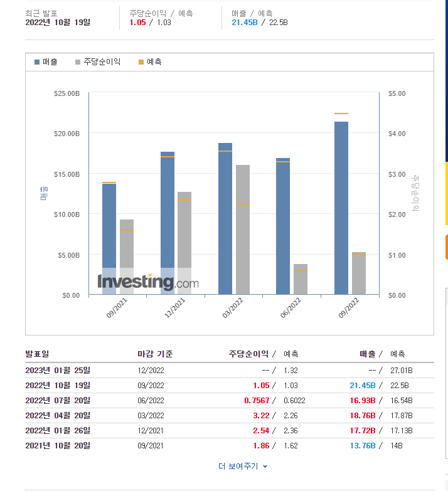
Task: Toggle the 매출 legend blue square
Action: coord(37,62)
